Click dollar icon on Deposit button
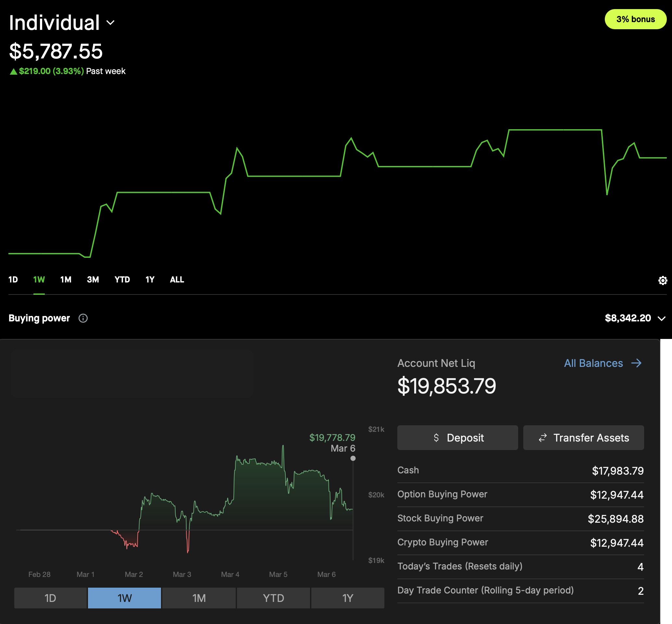The height and width of the screenshot is (624, 672). point(436,438)
